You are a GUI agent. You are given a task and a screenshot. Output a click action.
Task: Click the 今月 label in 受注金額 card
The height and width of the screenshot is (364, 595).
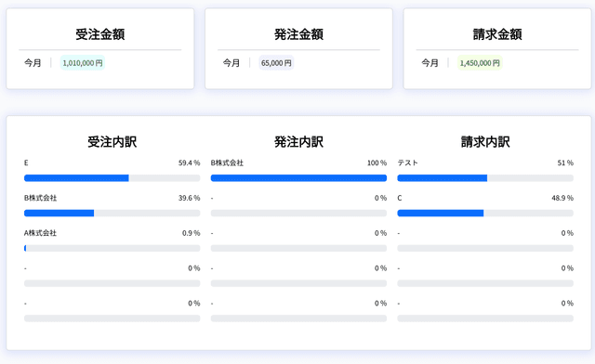coord(33,63)
